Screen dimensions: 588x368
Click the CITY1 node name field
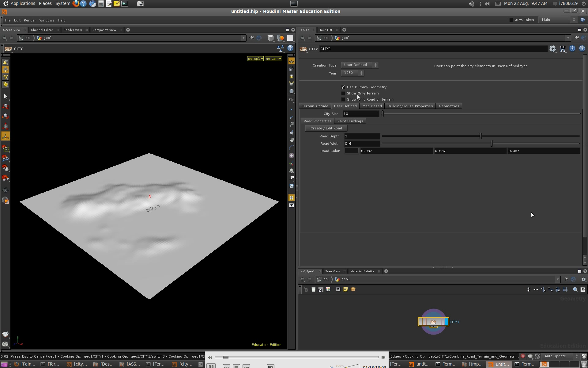pos(433,49)
